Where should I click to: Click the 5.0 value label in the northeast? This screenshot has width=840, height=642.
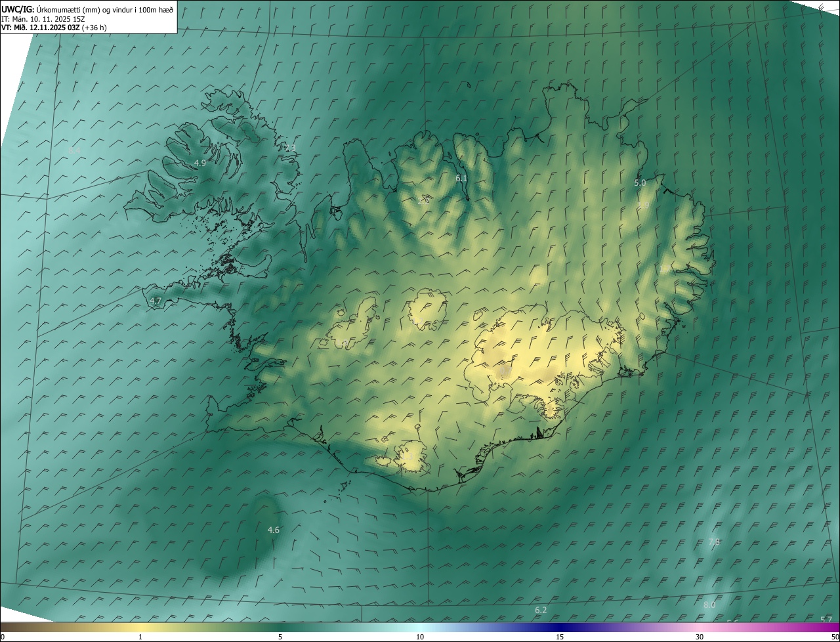pos(640,183)
